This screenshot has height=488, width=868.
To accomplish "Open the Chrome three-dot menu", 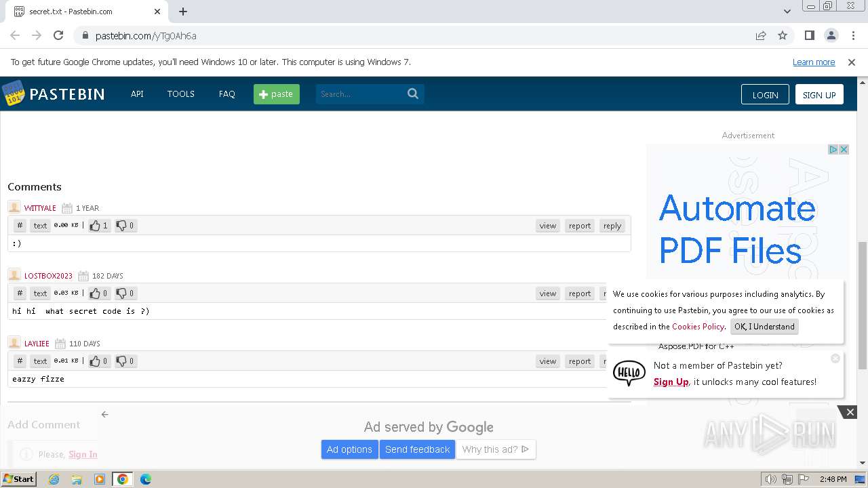I will 852,35.
